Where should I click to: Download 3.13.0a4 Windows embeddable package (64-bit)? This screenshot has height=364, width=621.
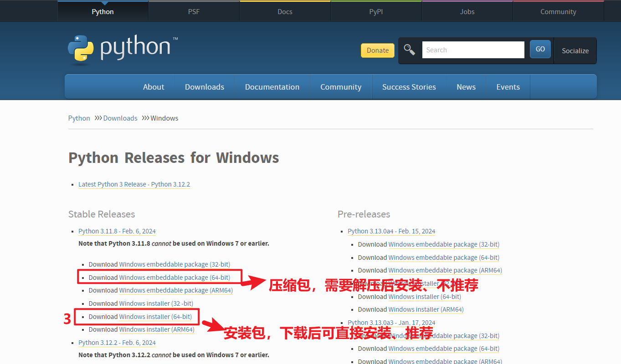pyautogui.click(x=444, y=258)
